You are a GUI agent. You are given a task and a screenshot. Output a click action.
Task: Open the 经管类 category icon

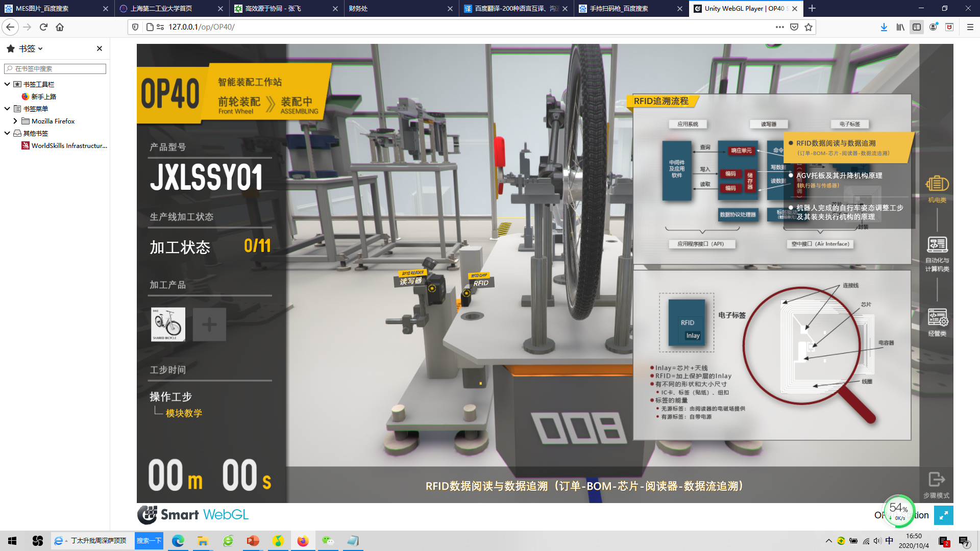pyautogui.click(x=937, y=322)
